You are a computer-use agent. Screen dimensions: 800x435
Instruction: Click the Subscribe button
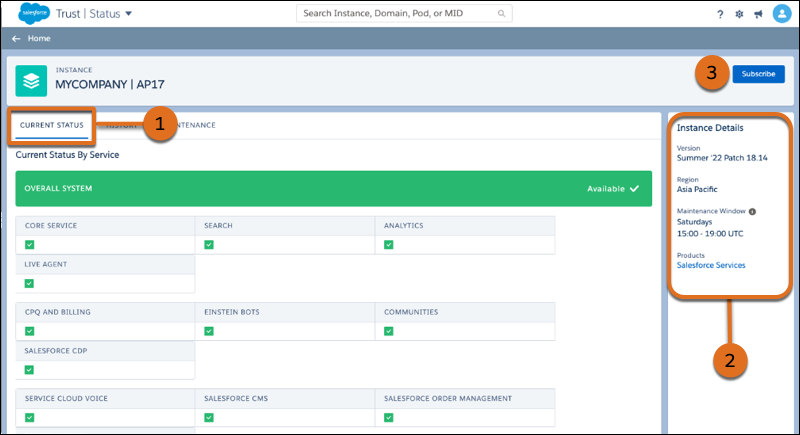coord(758,74)
